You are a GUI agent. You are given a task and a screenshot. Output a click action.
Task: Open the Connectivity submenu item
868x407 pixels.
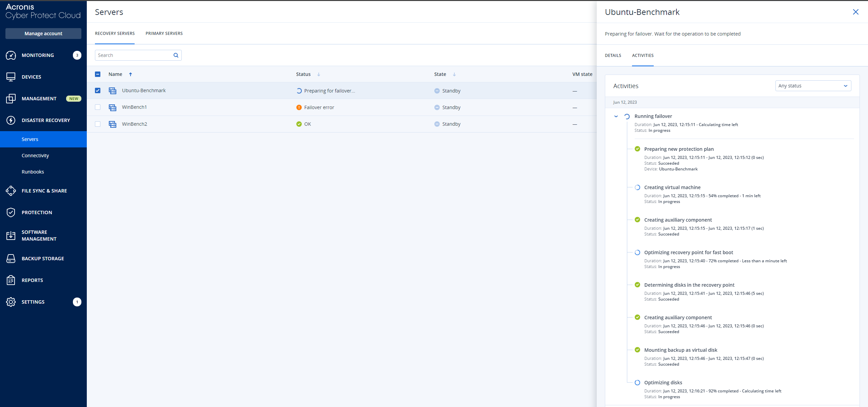coord(43,156)
